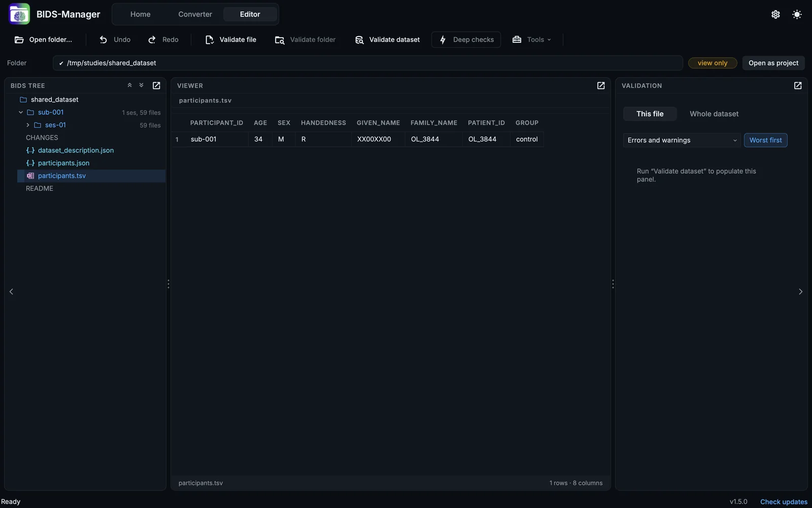Click the Deep checks button

point(466,40)
